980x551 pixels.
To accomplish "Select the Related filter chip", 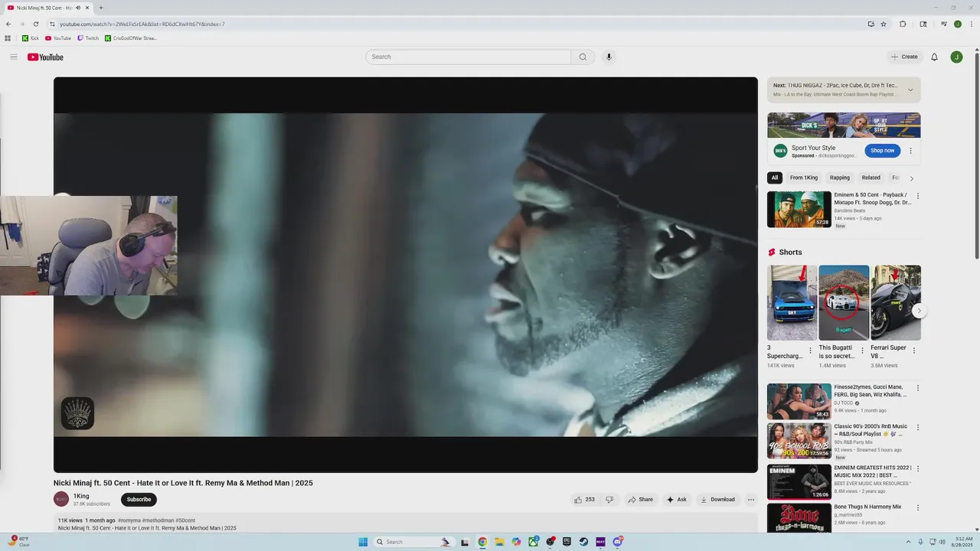I will pyautogui.click(x=871, y=178).
